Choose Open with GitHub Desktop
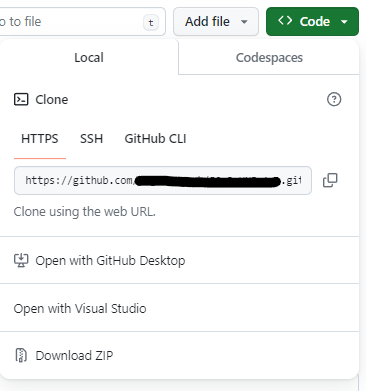Viewport: 366px width, 391px height. click(x=179, y=260)
